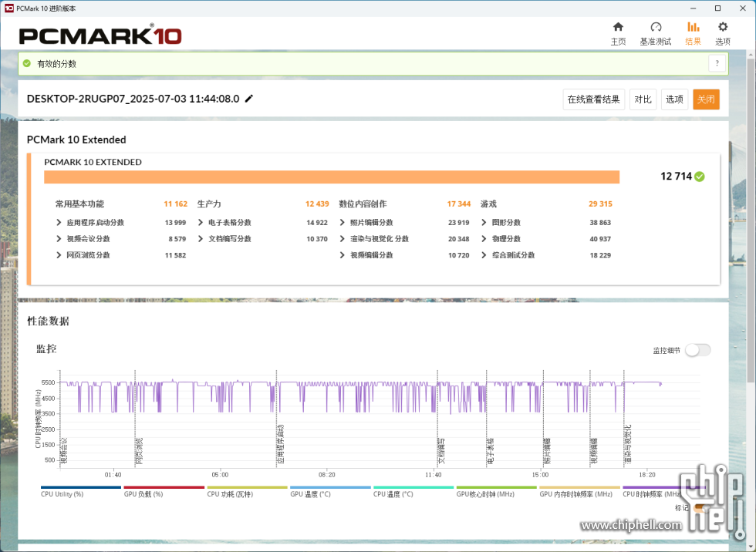Click the 视频编辑 marker on the chart

click(x=594, y=451)
